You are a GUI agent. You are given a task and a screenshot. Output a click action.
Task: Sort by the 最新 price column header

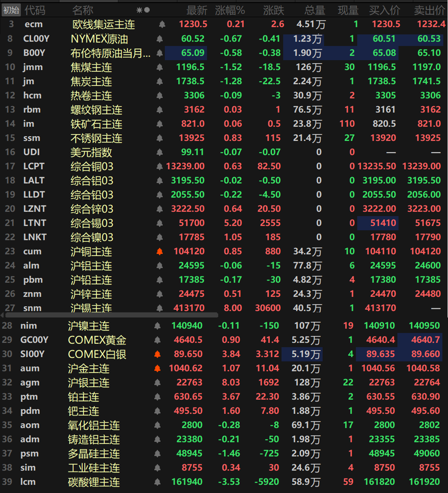pos(197,10)
